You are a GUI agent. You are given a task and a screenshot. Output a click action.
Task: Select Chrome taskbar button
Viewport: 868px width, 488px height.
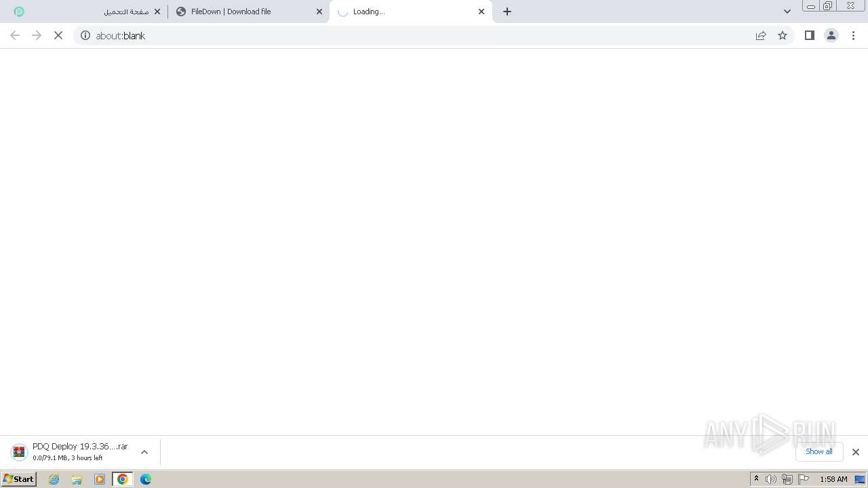coord(123,479)
